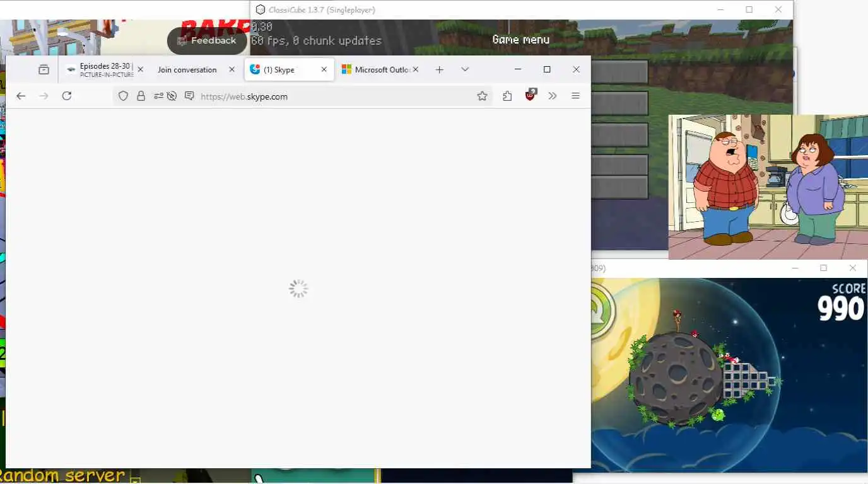Open a new browser tab
868x484 pixels.
440,69
